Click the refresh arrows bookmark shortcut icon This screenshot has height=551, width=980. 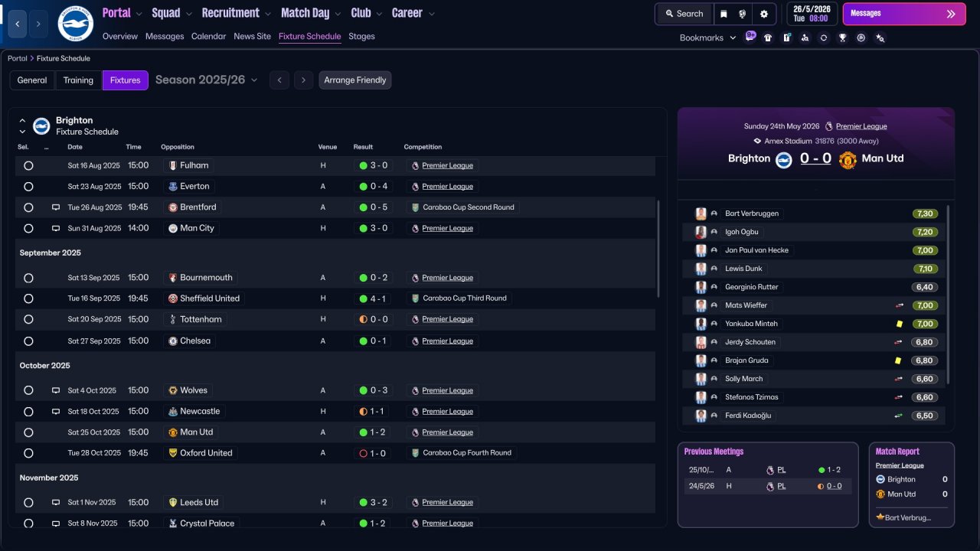coord(824,37)
